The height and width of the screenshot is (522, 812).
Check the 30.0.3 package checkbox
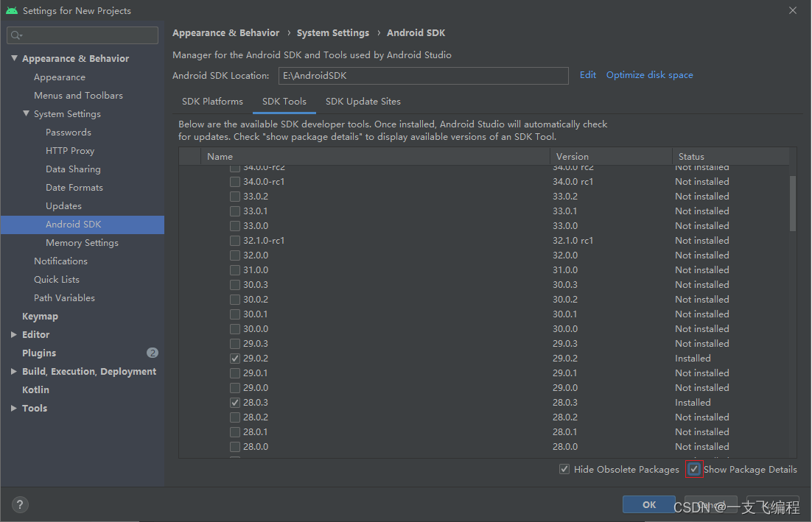click(x=235, y=285)
